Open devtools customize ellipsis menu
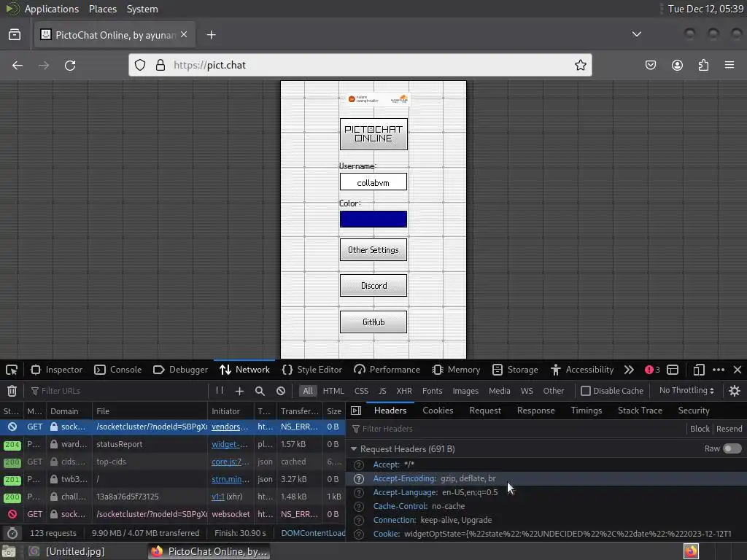Viewport: 747px width, 560px height. tap(719, 370)
